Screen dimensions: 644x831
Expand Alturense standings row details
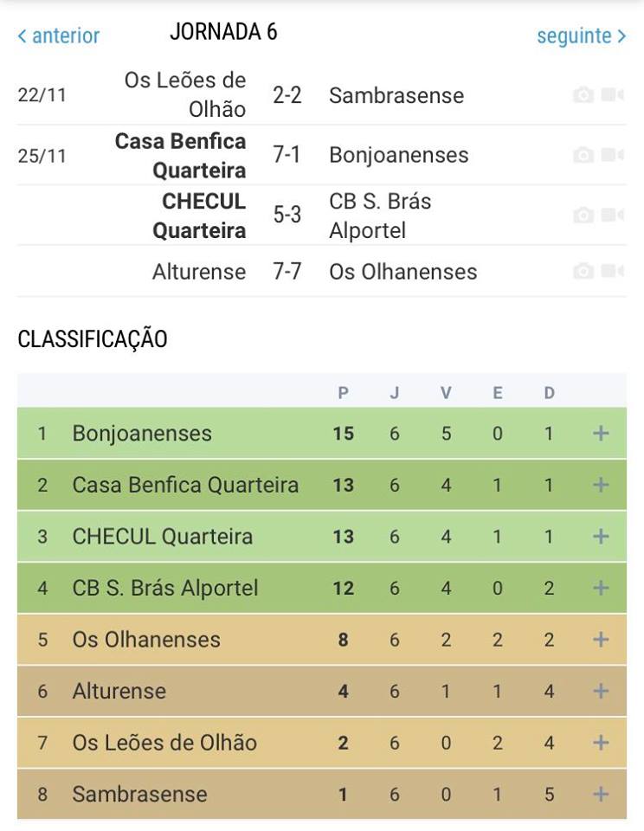click(601, 692)
